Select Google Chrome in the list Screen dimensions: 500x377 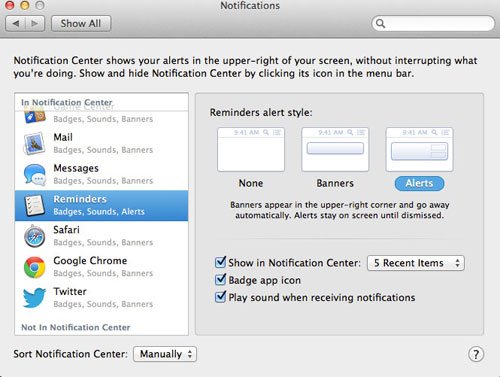tap(102, 267)
